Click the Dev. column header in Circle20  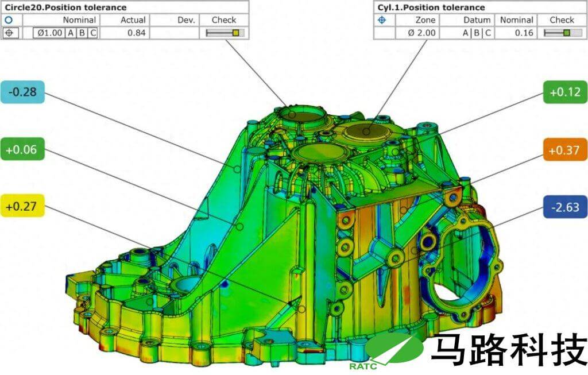(x=185, y=20)
